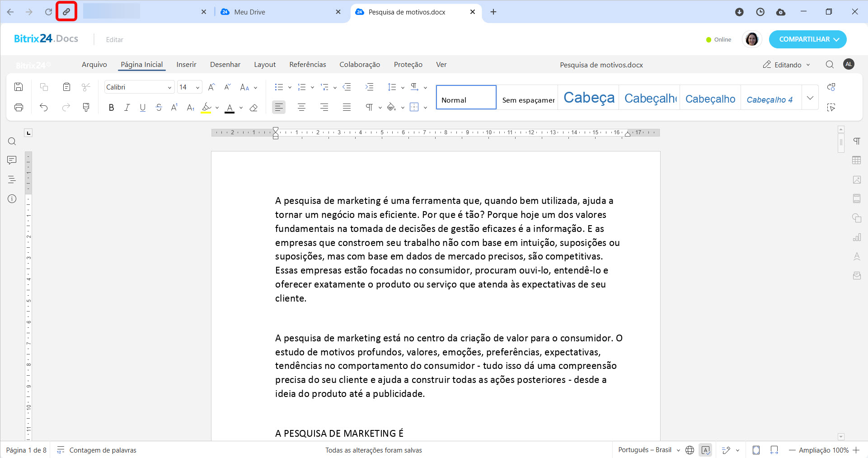This screenshot has width=868, height=458.
Task: Click Contagem de palavras in status bar
Action: tap(103, 450)
